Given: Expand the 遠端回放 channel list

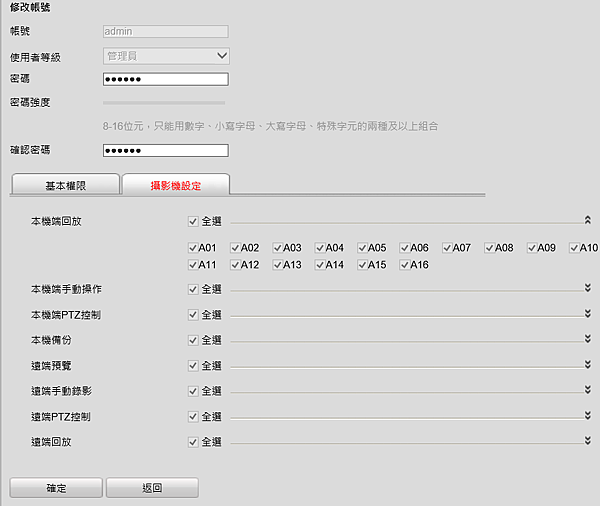Looking at the screenshot, I should 587,441.
